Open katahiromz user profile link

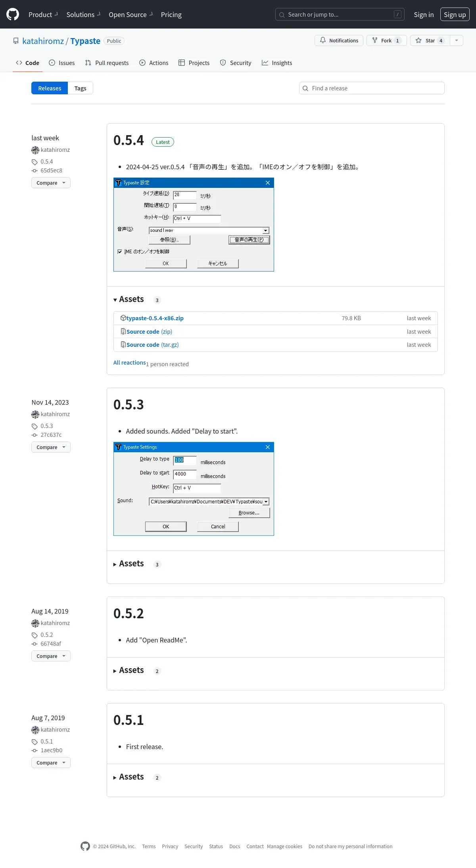[43, 41]
